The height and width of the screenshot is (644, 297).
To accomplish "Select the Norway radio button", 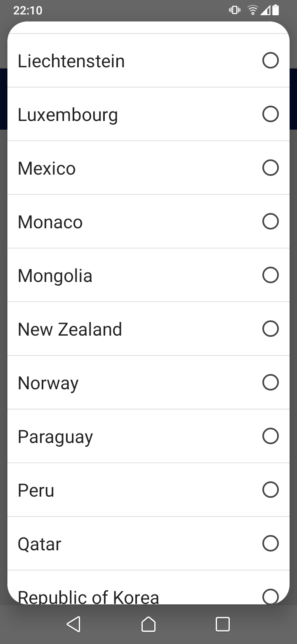I will click(271, 382).
